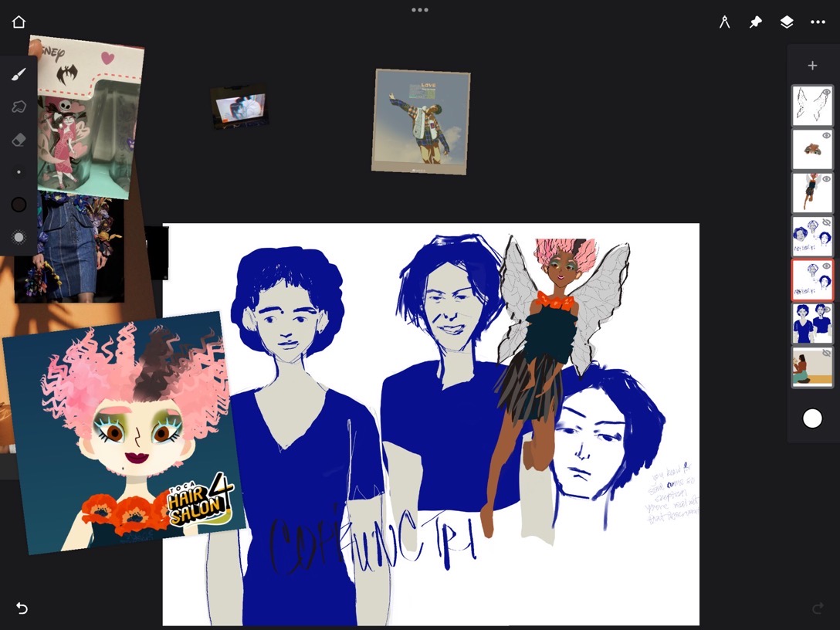Tap the white circle below layers
Screen dimensions: 840x630
[812, 418]
